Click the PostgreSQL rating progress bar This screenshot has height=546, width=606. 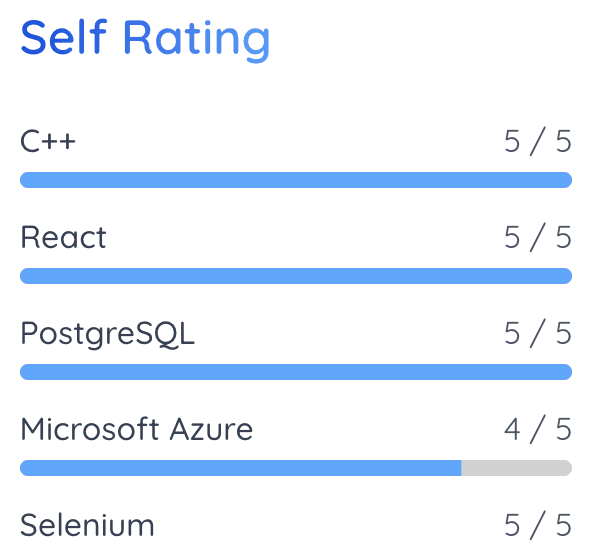click(296, 372)
